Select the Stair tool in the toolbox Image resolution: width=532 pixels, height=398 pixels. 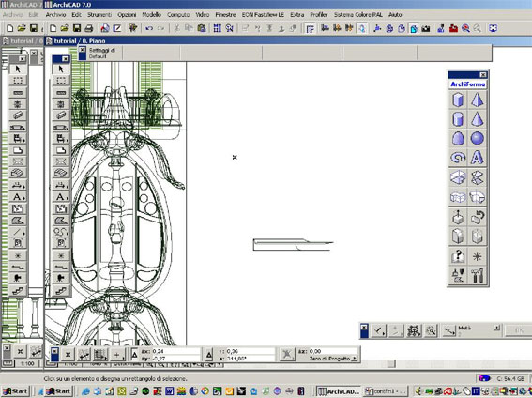point(61,290)
